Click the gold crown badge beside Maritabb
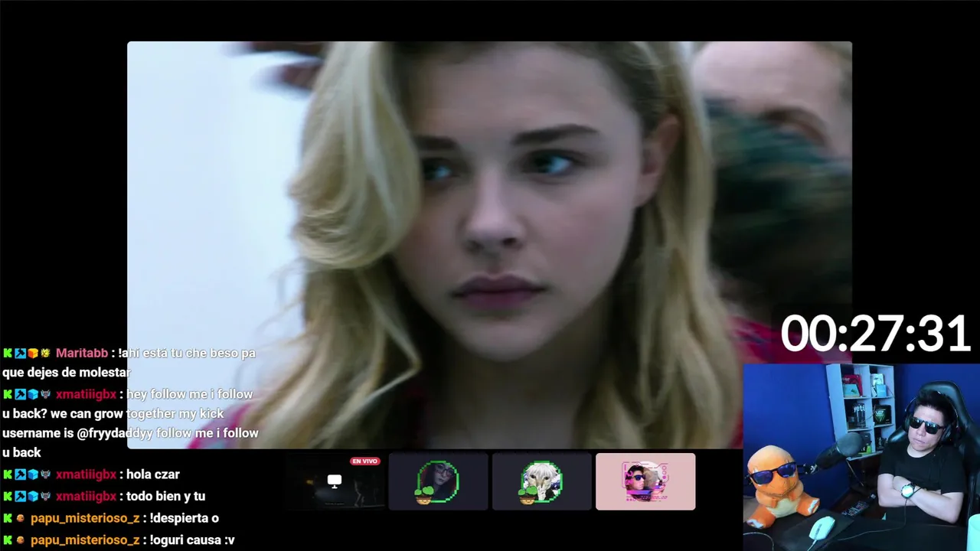Image resolution: width=980 pixels, height=551 pixels. (45, 354)
